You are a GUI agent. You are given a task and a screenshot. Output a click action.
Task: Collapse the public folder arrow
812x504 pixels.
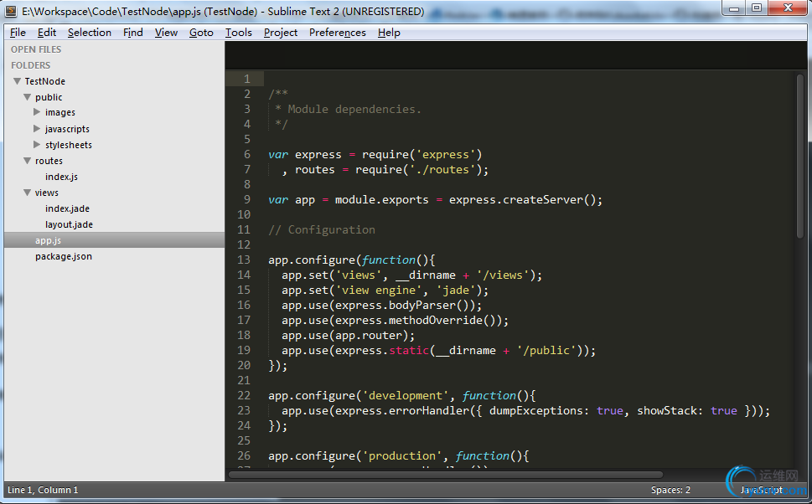pyautogui.click(x=28, y=97)
